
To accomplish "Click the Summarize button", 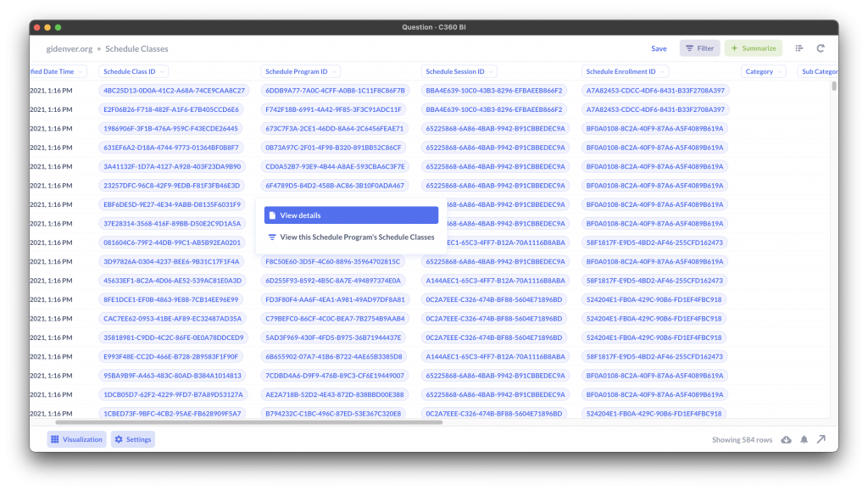I will (x=754, y=48).
